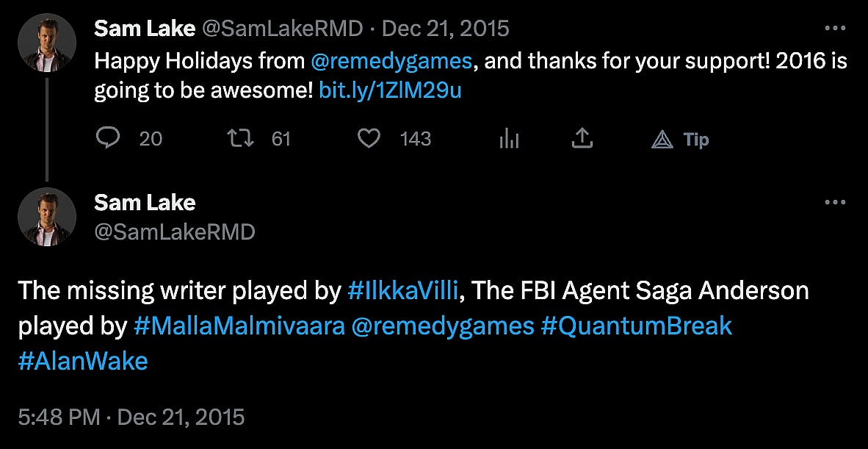The height and width of the screenshot is (449, 868).
Task: Open the #IlkkaVilli hashtag
Action: coord(404,291)
